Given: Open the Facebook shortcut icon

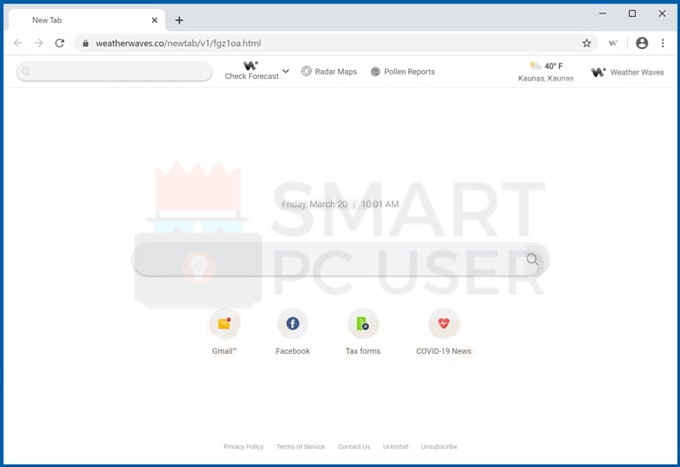Looking at the screenshot, I should [x=293, y=323].
